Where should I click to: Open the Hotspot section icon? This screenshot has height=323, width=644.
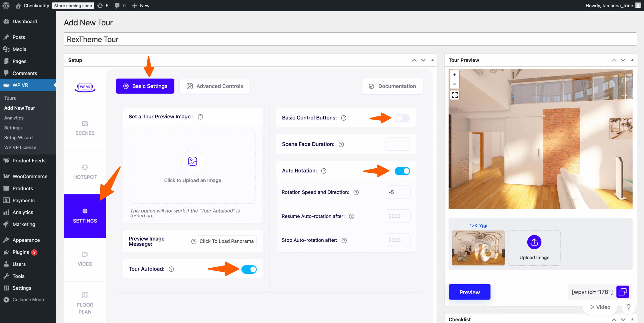point(85,167)
